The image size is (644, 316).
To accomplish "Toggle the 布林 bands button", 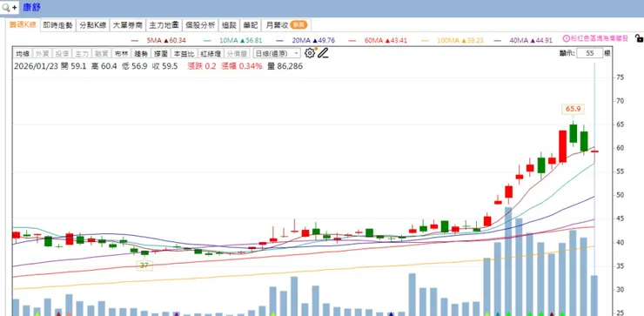I will click(x=121, y=53).
